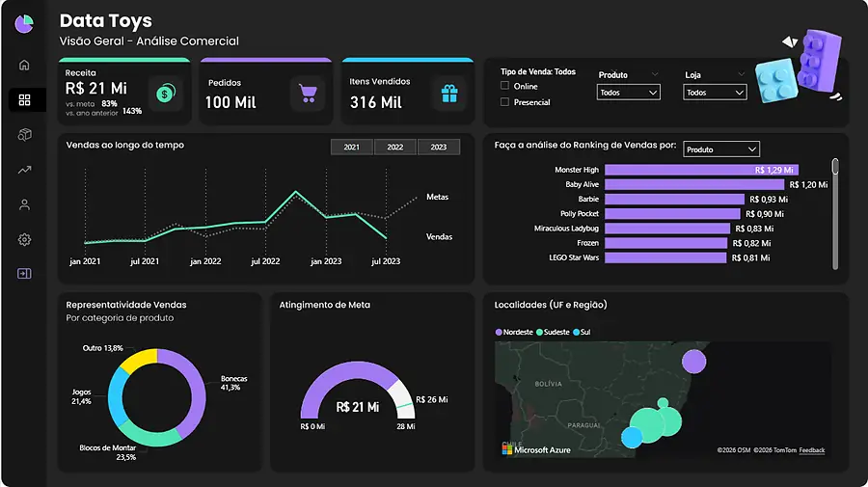Viewport: 868px width, 487px height.
Task: Click the jul 2022 axis label
Action: [265, 261]
